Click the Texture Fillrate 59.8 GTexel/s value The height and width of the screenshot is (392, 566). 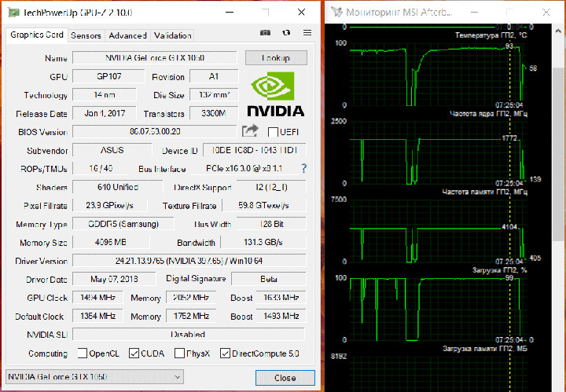(x=264, y=205)
